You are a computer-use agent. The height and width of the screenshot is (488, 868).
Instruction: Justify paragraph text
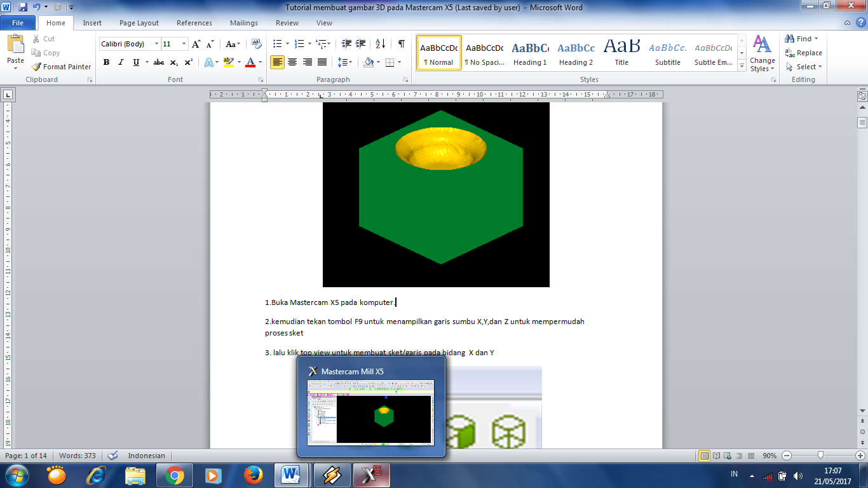(x=322, y=62)
